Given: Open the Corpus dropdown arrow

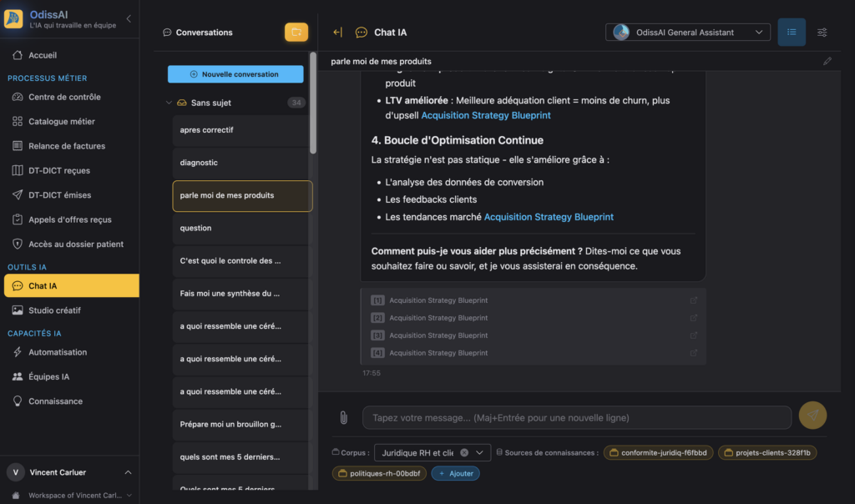Looking at the screenshot, I should (x=479, y=453).
